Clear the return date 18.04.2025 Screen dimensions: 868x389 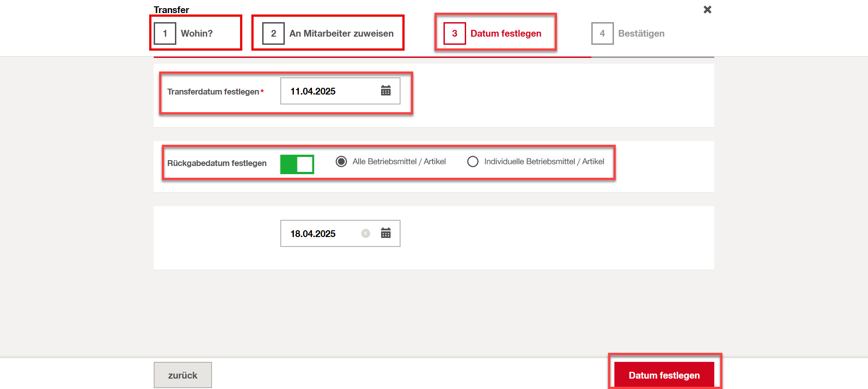pyautogui.click(x=366, y=233)
